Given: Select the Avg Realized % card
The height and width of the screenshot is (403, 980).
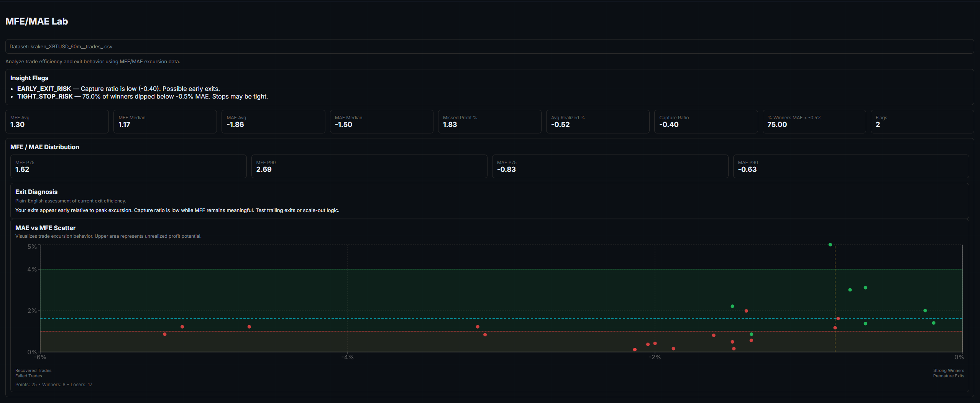Looking at the screenshot, I should [x=598, y=122].
